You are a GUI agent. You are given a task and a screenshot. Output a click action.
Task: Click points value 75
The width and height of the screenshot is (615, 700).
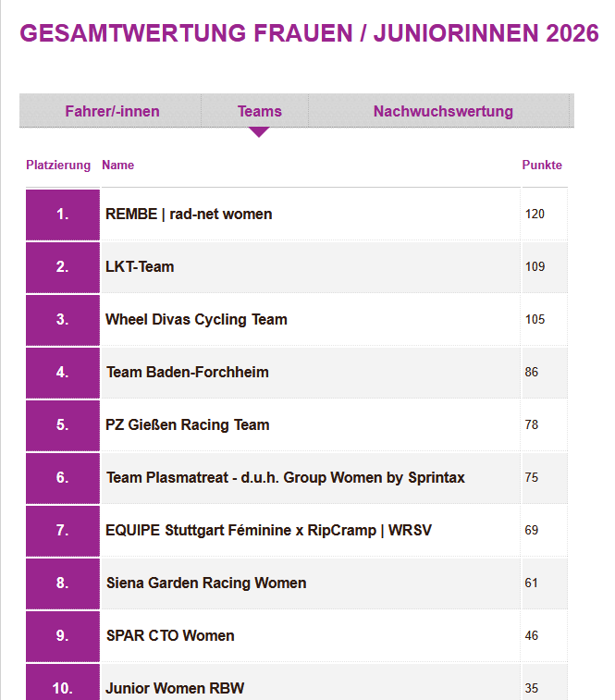[x=532, y=478]
